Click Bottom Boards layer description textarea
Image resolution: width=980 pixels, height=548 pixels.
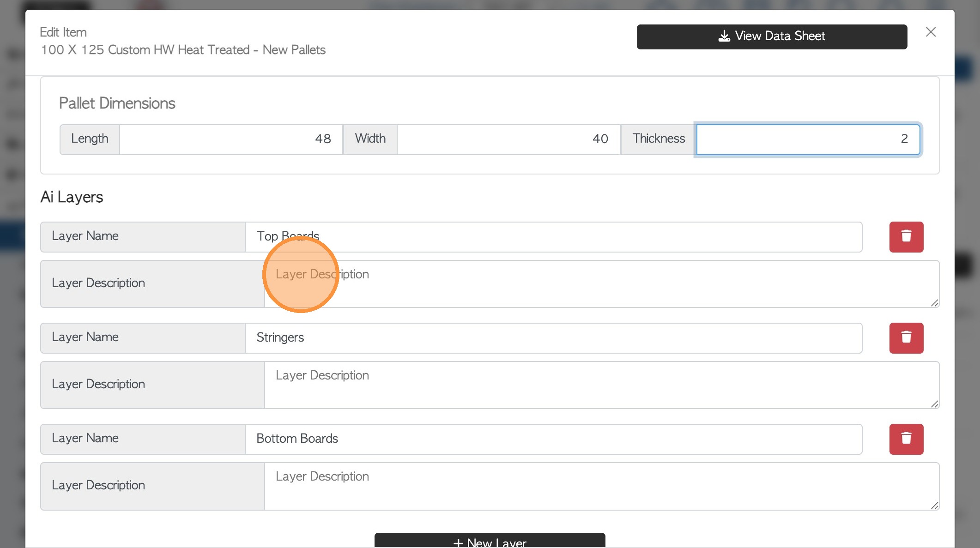[601, 486]
